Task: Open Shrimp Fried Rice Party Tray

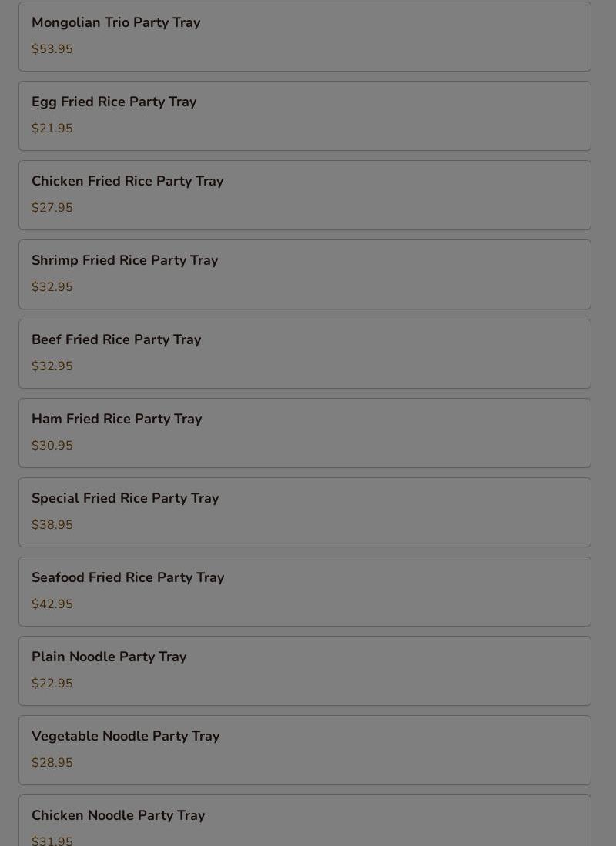Action: point(125,261)
